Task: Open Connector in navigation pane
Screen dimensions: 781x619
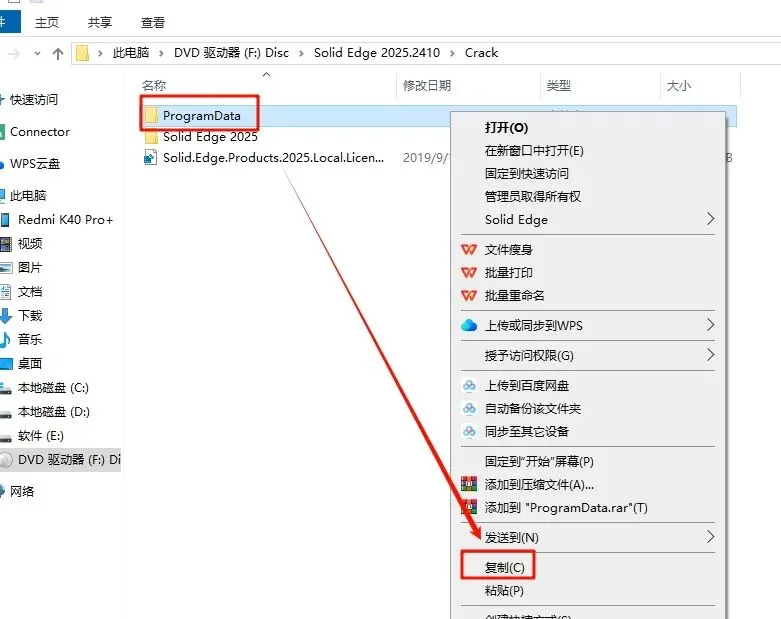Action: click(40, 132)
